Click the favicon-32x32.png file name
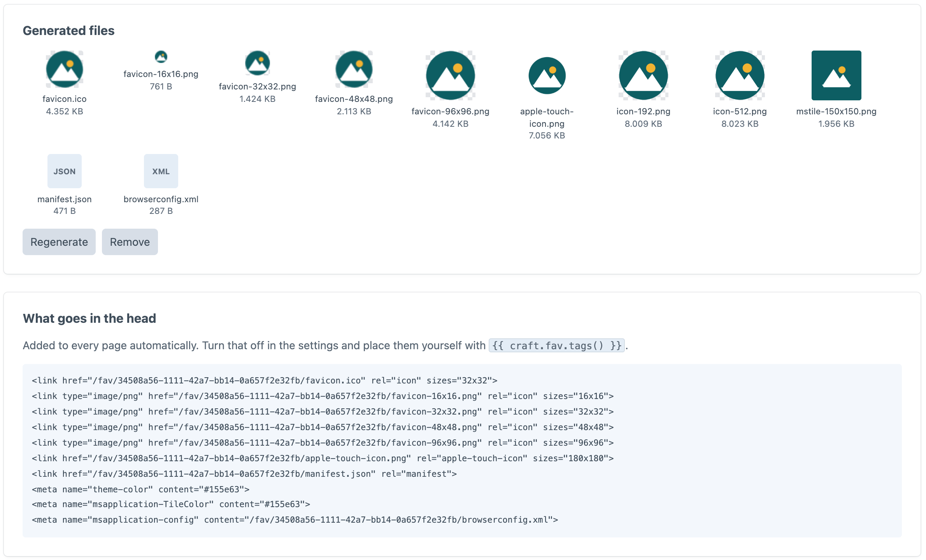The height and width of the screenshot is (560, 926). point(258,86)
